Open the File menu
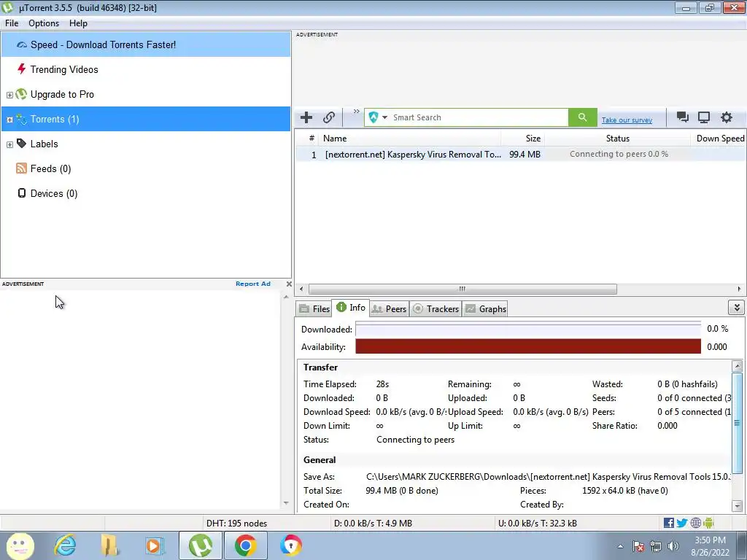The image size is (747, 560). click(12, 23)
